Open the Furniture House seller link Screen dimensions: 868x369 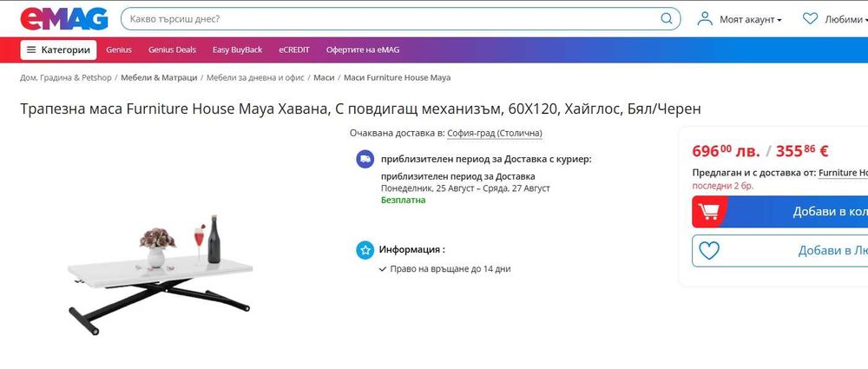pos(843,173)
